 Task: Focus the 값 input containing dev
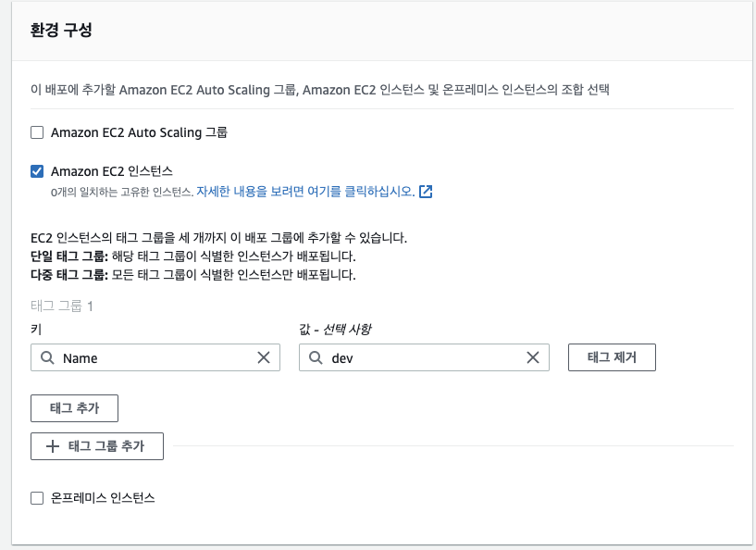pos(421,358)
